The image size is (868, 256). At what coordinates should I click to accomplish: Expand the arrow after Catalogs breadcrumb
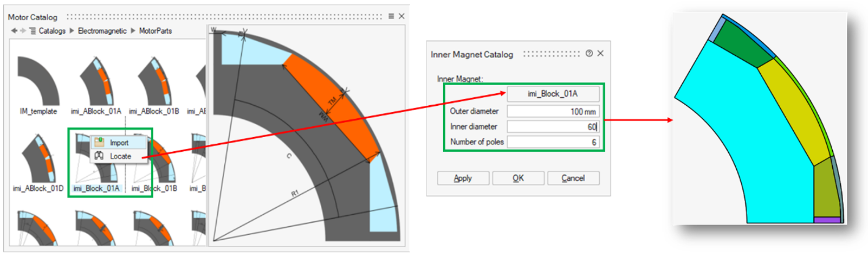pyautogui.click(x=72, y=31)
